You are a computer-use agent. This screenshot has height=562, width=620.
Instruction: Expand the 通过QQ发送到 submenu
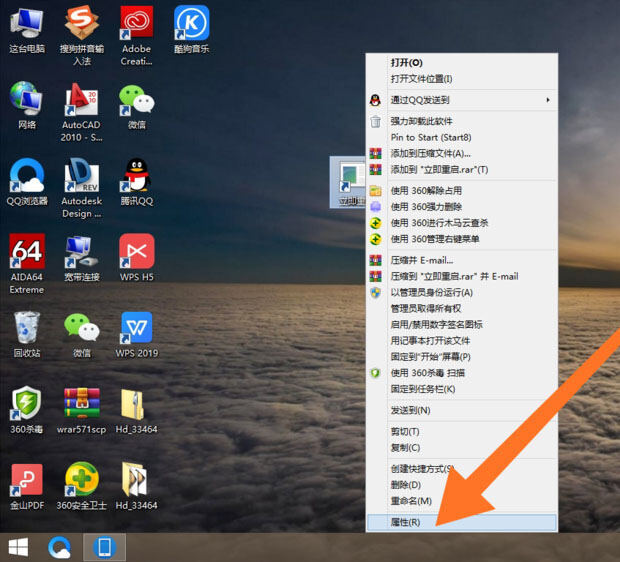(x=461, y=100)
